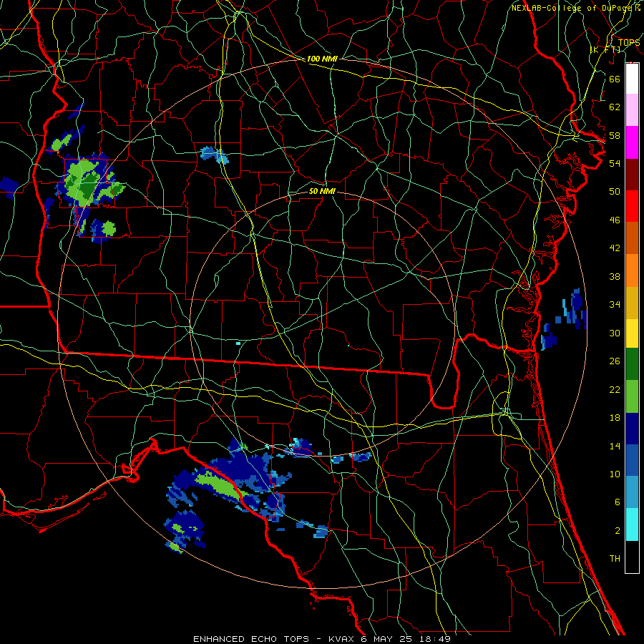
Task: Click the legend value '66'
Action: click(615, 79)
